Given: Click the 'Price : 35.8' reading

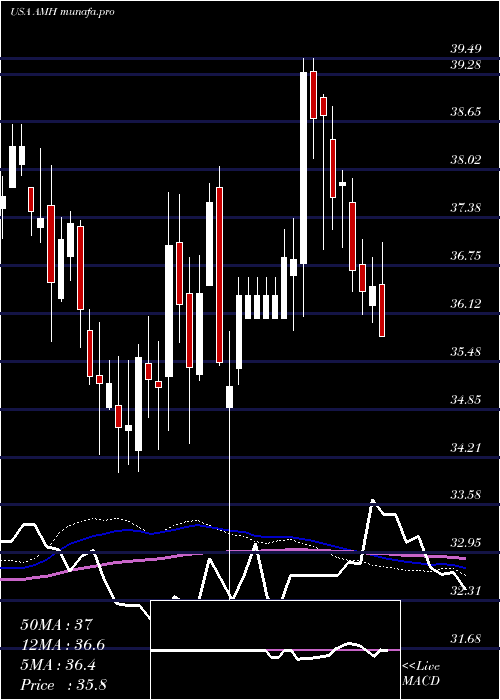Looking at the screenshot, I should click(x=63, y=685).
